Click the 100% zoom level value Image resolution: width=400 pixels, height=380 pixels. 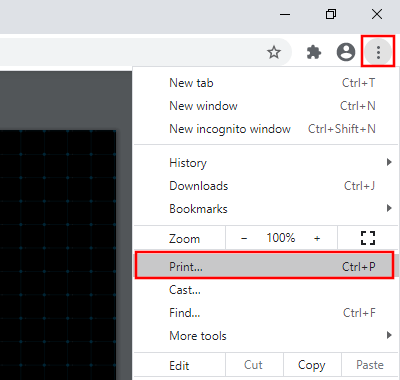point(281,238)
